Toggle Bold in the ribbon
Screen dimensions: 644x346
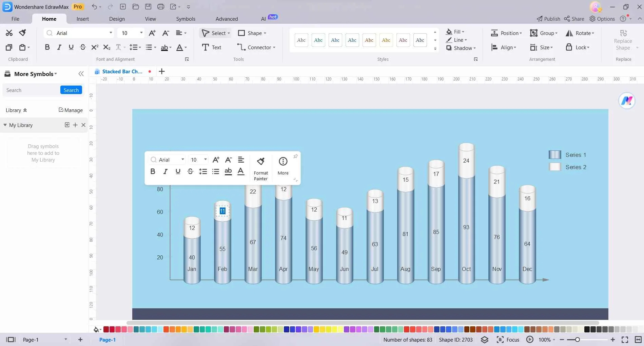click(x=47, y=48)
